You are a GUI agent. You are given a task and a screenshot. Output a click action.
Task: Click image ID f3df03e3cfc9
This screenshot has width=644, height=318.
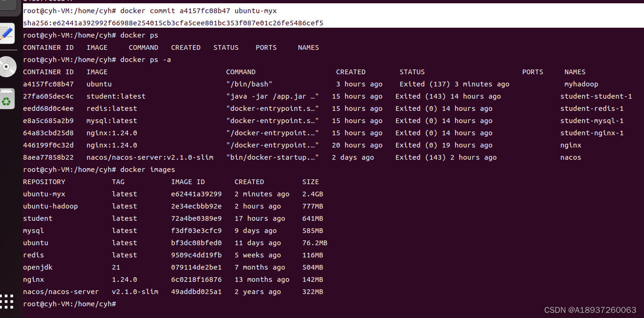pos(196,231)
